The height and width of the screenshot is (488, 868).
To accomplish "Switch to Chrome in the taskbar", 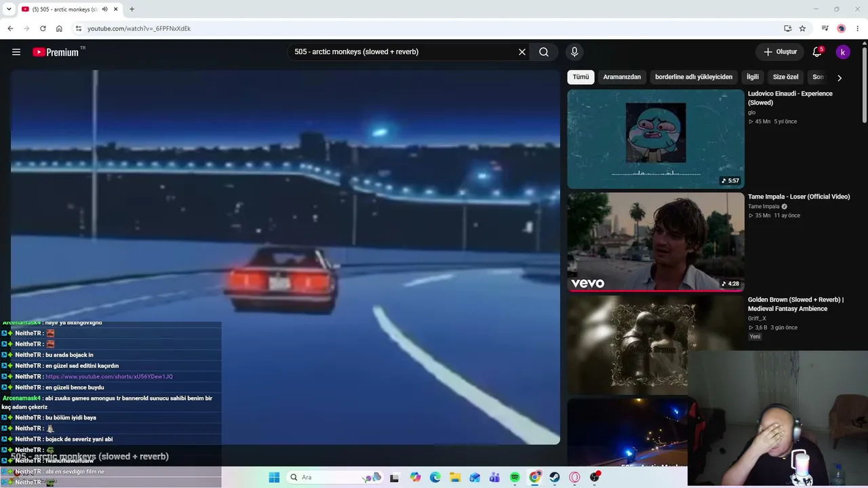I will click(x=534, y=477).
